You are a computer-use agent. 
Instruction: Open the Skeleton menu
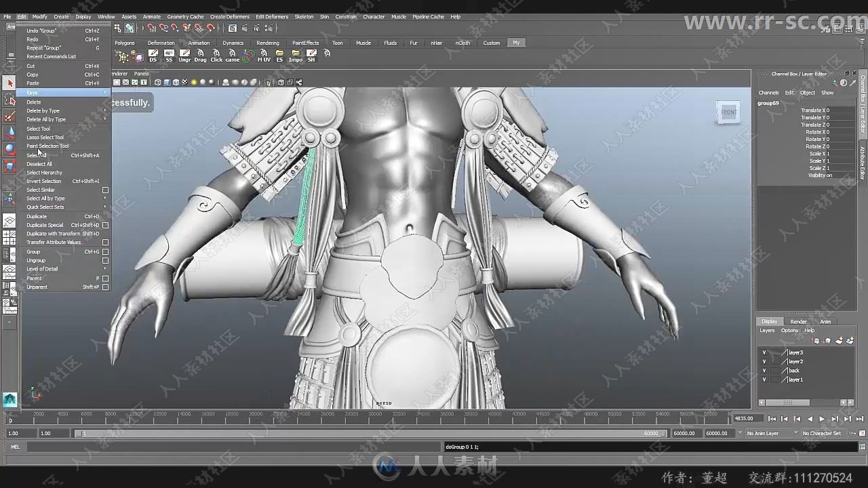pyautogui.click(x=304, y=17)
